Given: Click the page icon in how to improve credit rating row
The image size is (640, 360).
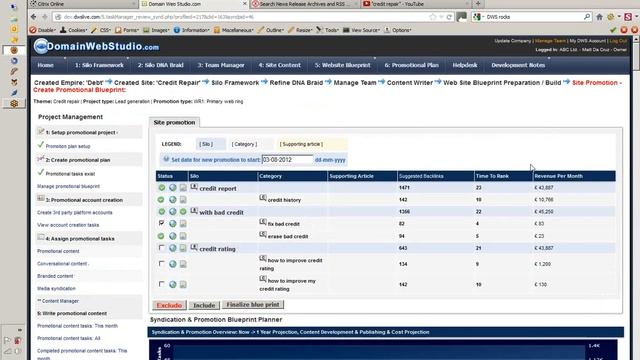Looking at the screenshot, I should click(183, 264).
